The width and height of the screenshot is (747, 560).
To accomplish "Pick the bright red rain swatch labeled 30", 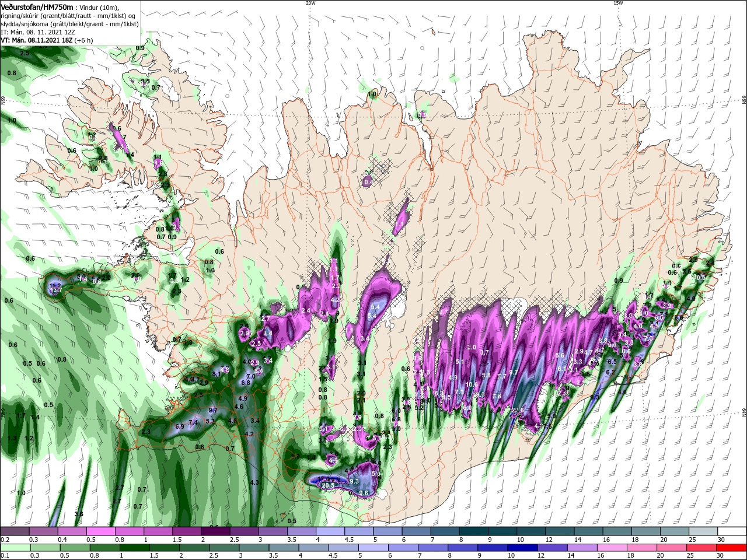I will (x=731, y=548).
